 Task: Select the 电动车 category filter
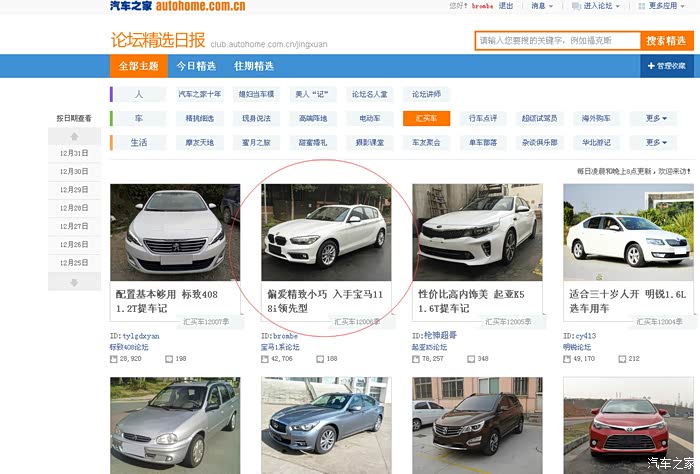click(370, 118)
